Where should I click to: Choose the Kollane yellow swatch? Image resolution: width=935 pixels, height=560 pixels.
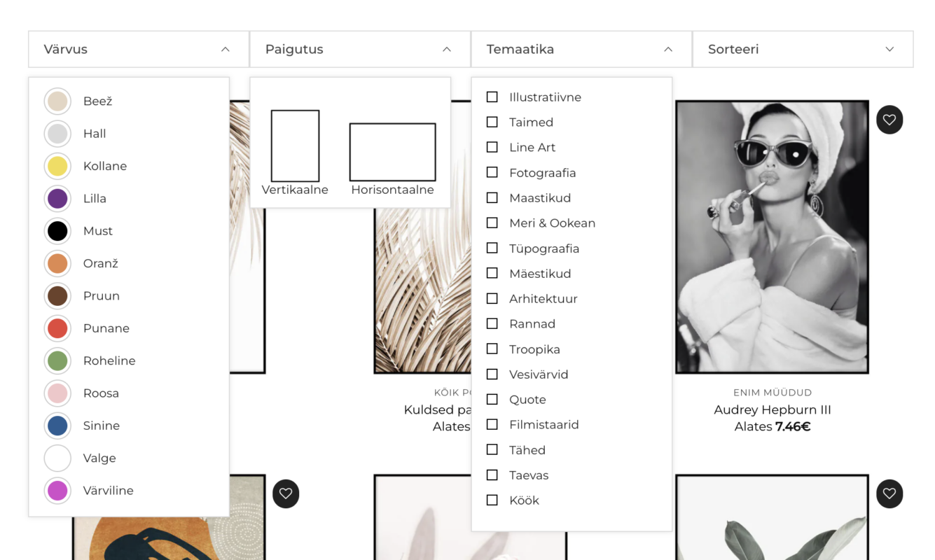pyautogui.click(x=57, y=166)
